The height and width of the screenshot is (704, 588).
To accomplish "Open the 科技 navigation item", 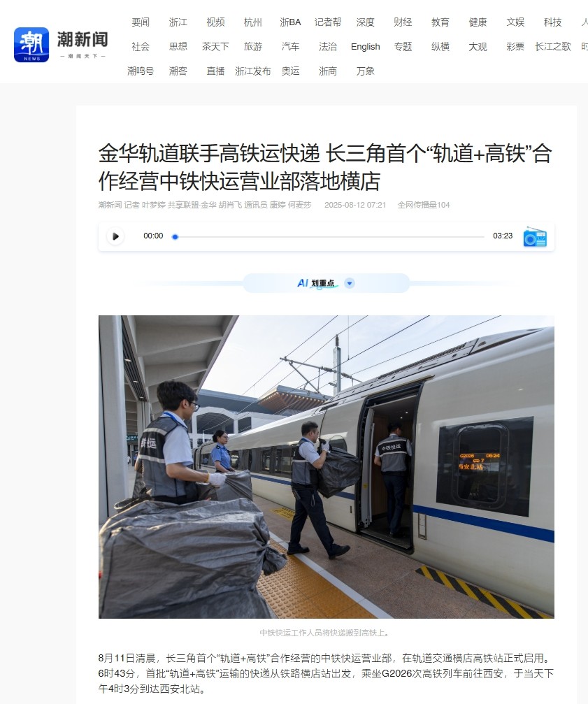I will [x=552, y=22].
